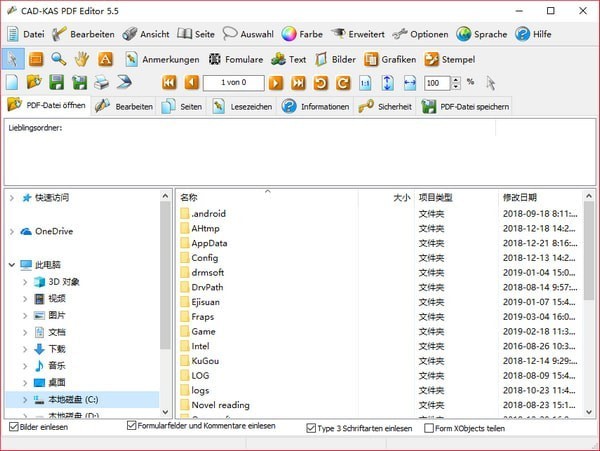
Task: Open the Sprache menu
Action: pyautogui.click(x=482, y=34)
